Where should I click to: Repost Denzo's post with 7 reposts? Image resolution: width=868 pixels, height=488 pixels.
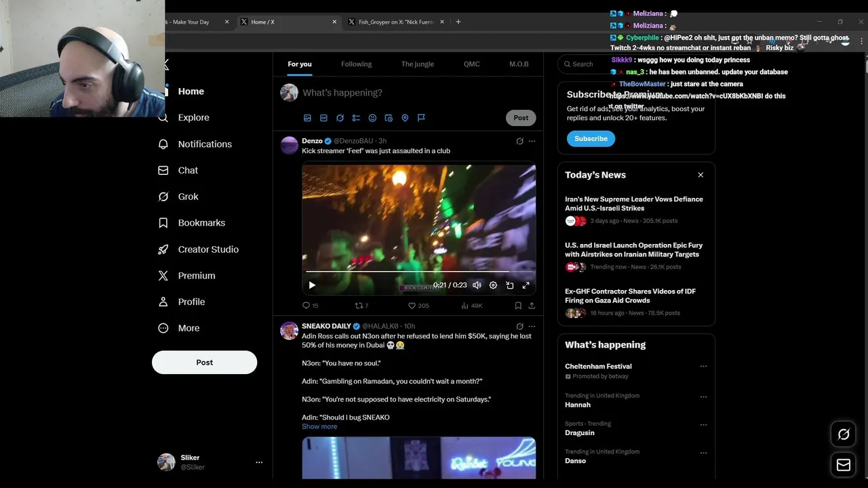pos(362,306)
